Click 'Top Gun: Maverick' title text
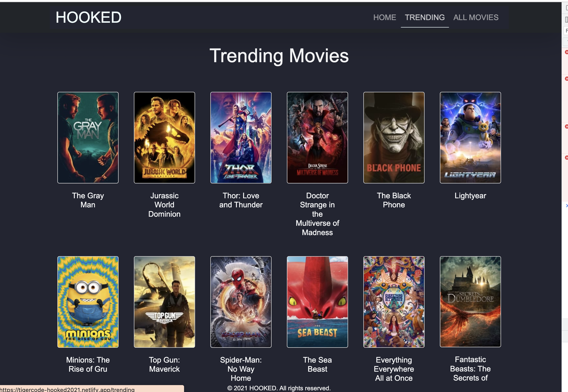 164,364
